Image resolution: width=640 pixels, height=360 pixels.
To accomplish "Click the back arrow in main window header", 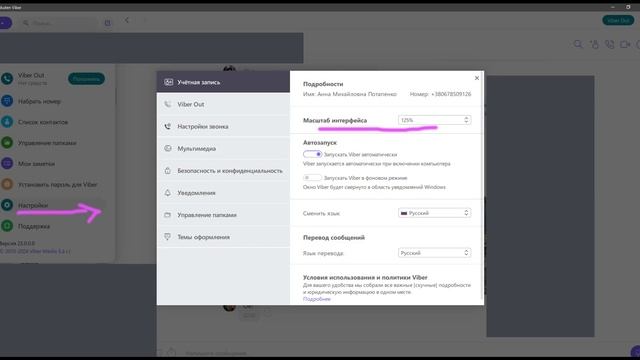I will [127, 20].
